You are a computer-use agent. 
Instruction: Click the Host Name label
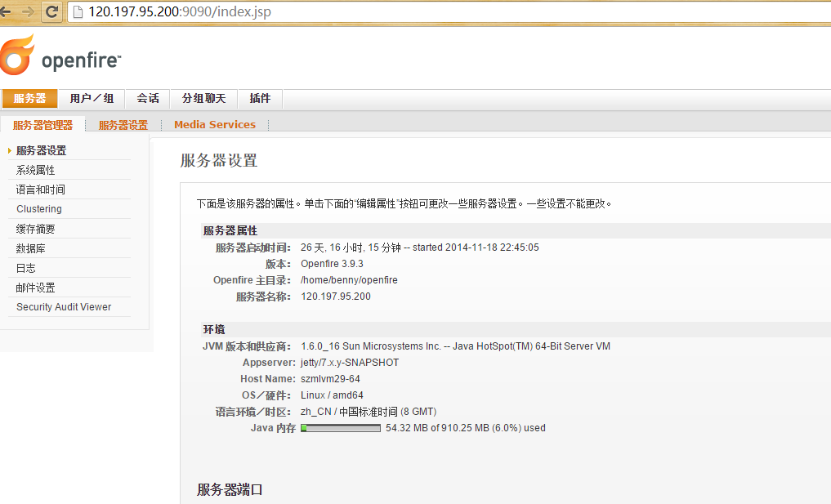point(268,379)
